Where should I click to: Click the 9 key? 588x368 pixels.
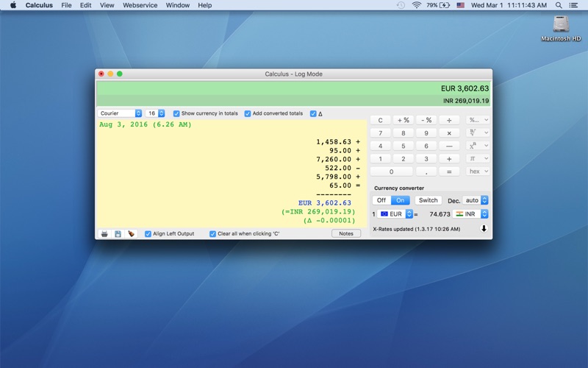pyautogui.click(x=426, y=133)
